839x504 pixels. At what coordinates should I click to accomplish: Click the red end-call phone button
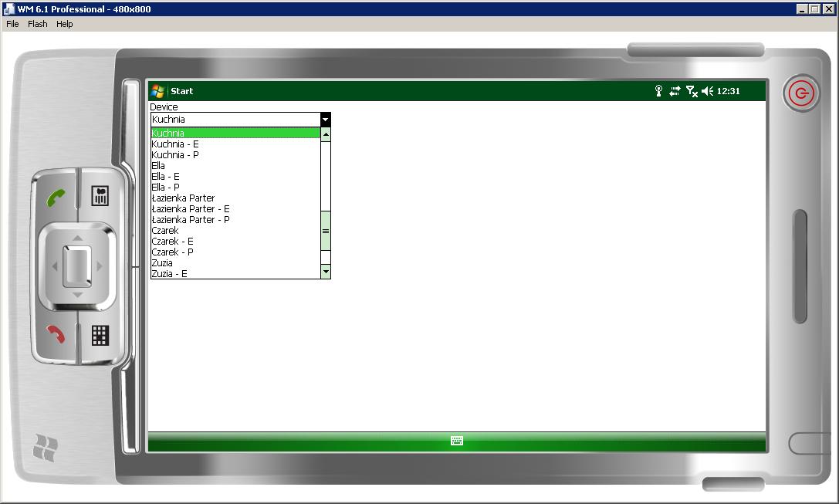click(56, 334)
